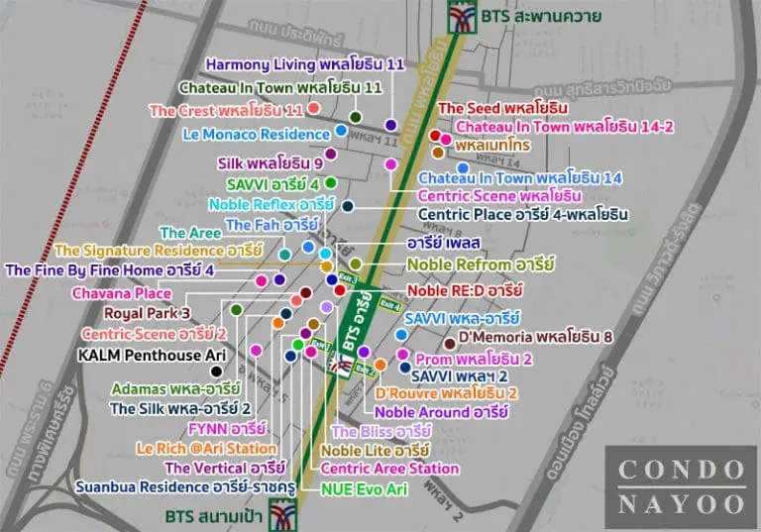The height and width of the screenshot is (532, 761).
Task: Click the Centric Scene พหลโยธิน label
Action: pos(499,196)
